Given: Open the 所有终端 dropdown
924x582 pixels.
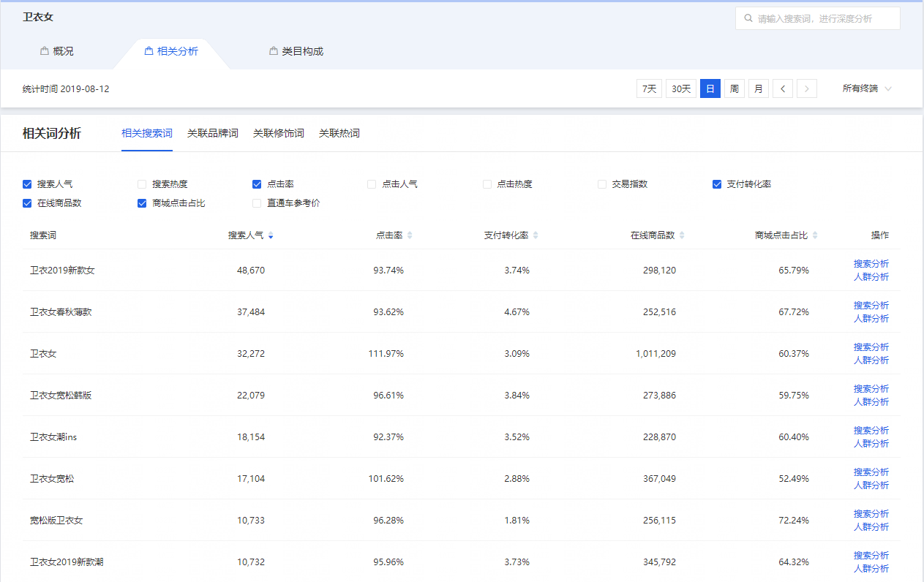Looking at the screenshot, I should click(867, 89).
